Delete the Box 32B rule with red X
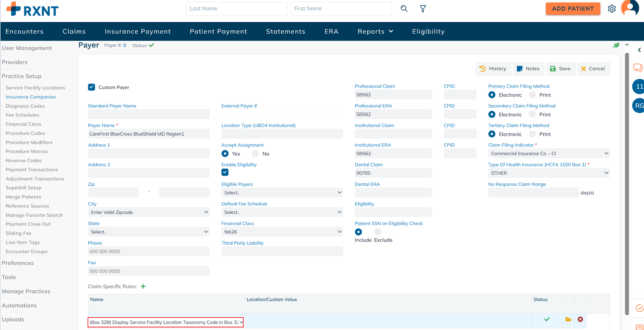 pyautogui.click(x=580, y=319)
